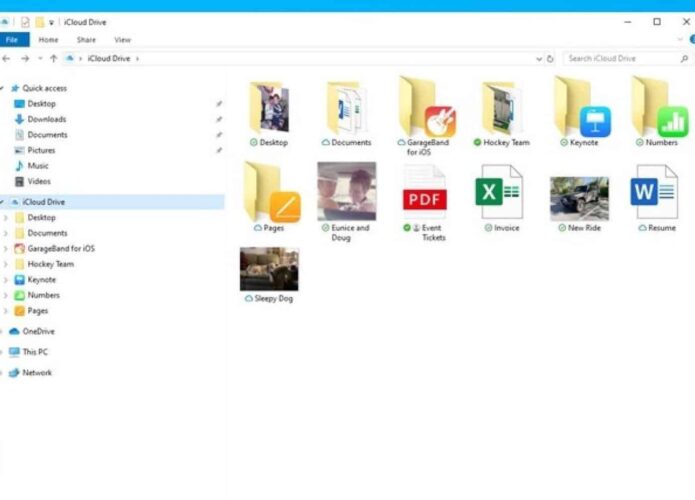Open the Documents folder in the file pane

point(347,109)
